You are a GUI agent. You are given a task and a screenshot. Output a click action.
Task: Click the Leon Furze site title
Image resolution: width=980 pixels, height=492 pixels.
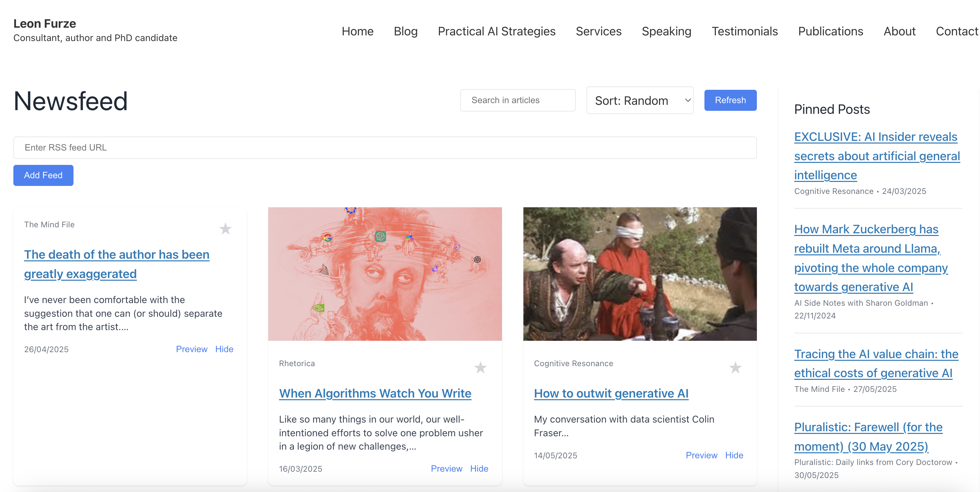45,24
